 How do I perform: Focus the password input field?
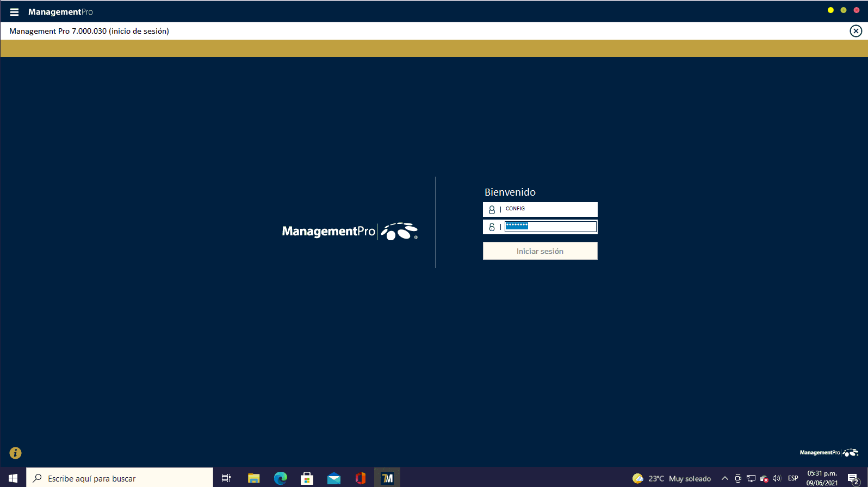pos(550,227)
